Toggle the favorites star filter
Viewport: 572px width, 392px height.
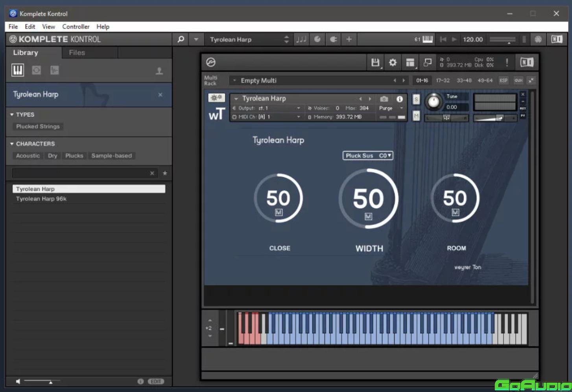tap(165, 173)
